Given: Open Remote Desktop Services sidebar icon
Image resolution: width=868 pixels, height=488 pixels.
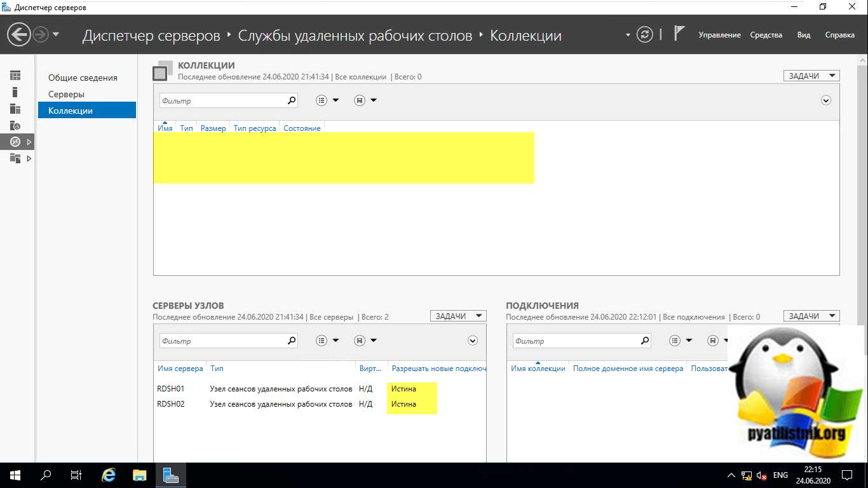Looking at the screenshot, I should (15, 142).
